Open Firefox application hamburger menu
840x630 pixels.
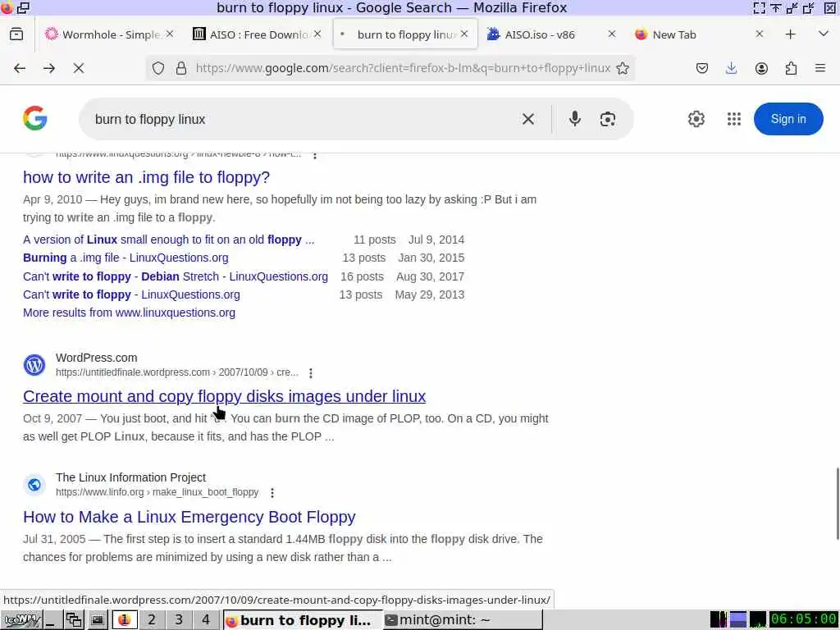[x=820, y=68]
